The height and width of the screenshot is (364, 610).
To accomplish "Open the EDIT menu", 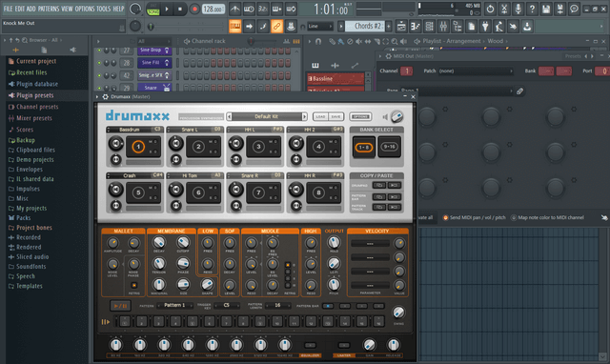I will click(19, 9).
